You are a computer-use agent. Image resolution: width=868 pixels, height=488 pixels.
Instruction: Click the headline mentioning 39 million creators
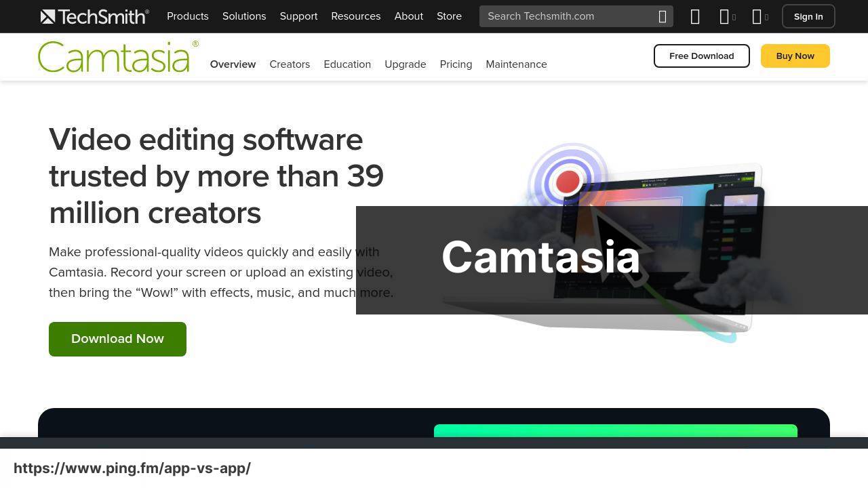coord(216,176)
